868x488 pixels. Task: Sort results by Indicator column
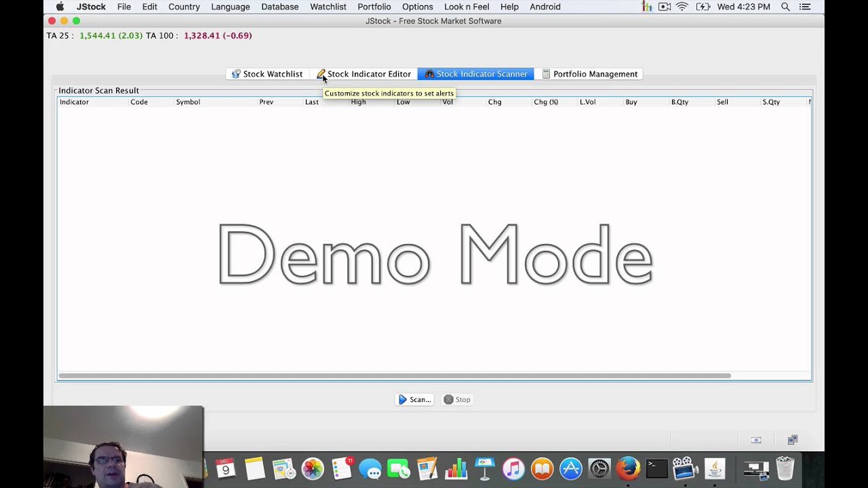(x=93, y=102)
